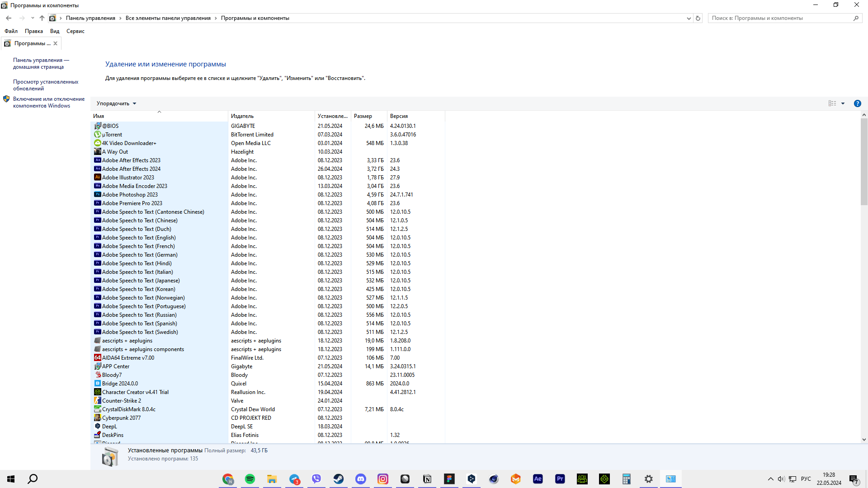868x488 pixels.
Task: Open After Effects from the taskbar
Action: coord(538,479)
